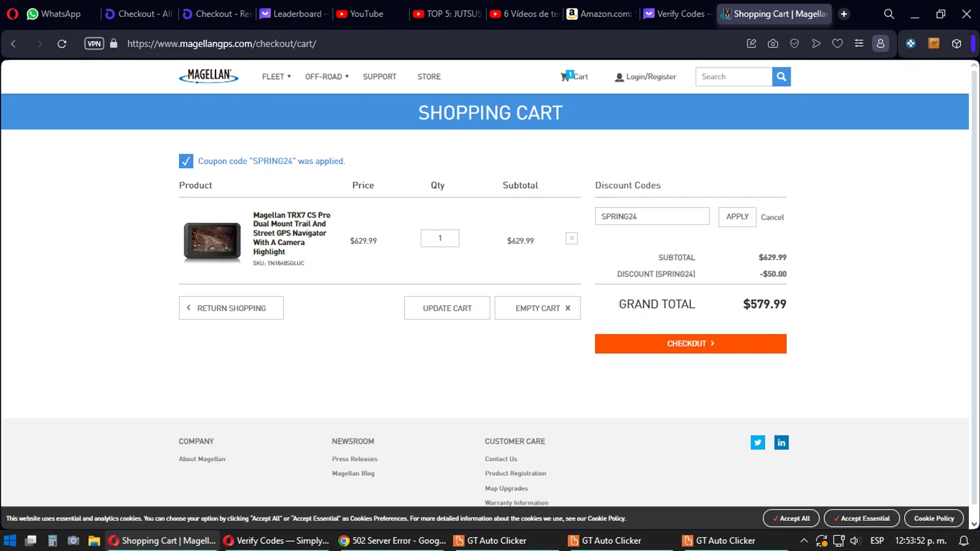Expand the OFF-ROAD dropdown menu
This screenshot has width=980, height=551.
coord(327,76)
